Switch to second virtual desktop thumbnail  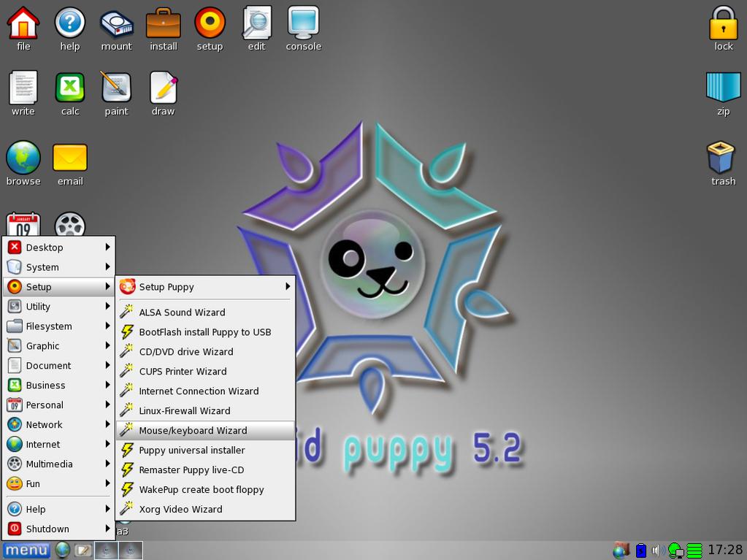coord(131,551)
